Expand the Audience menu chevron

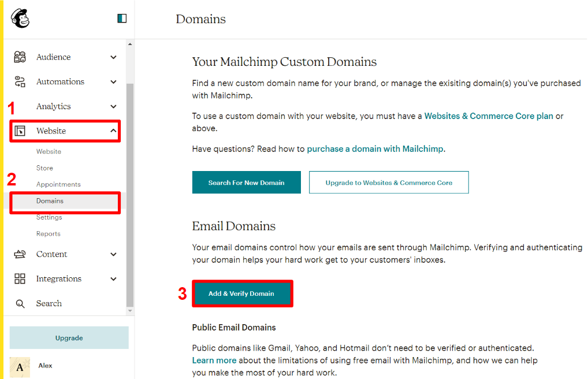coord(113,57)
